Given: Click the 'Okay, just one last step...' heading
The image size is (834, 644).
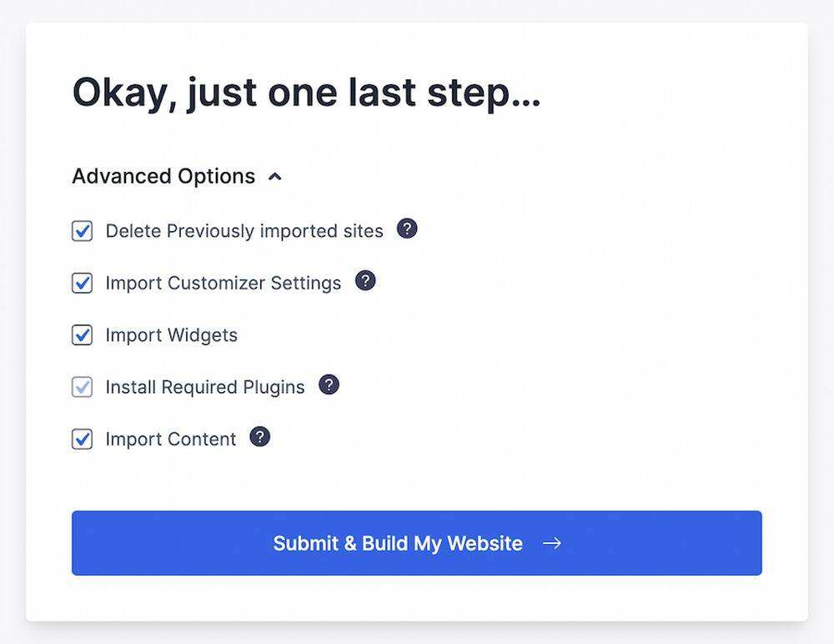Looking at the screenshot, I should [306, 93].
